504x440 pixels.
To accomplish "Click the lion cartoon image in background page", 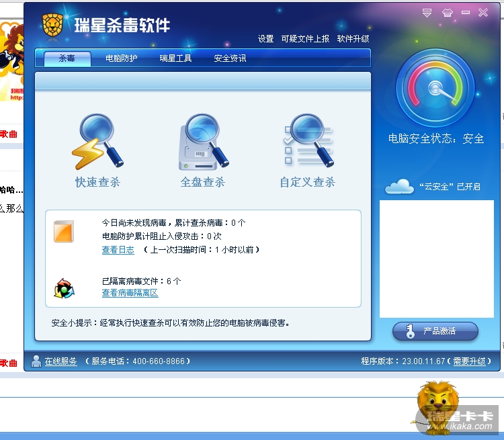I will [x=12, y=61].
